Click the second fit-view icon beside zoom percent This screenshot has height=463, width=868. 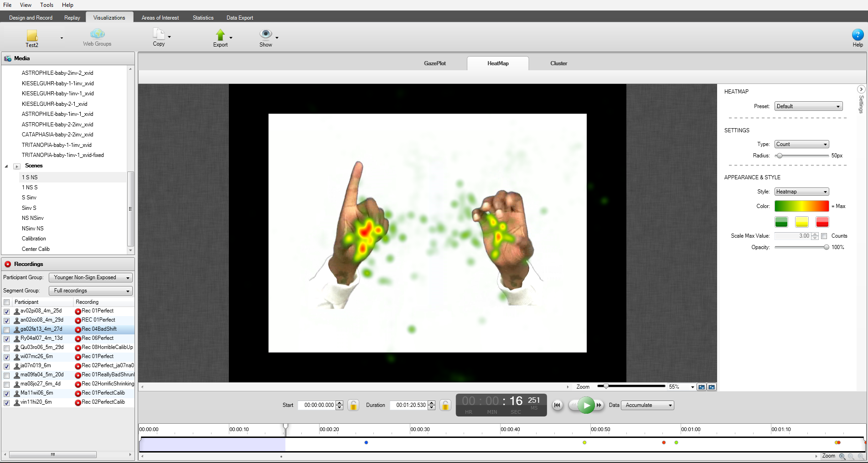pyautogui.click(x=712, y=387)
